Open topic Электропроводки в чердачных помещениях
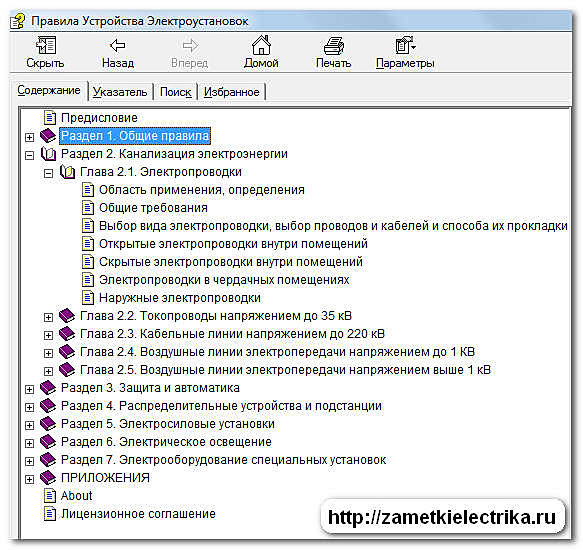 tap(224, 280)
